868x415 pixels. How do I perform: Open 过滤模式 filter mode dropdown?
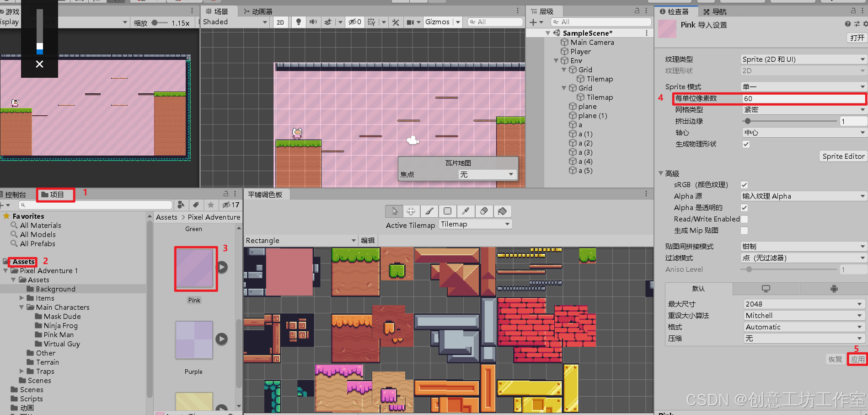[804, 258]
